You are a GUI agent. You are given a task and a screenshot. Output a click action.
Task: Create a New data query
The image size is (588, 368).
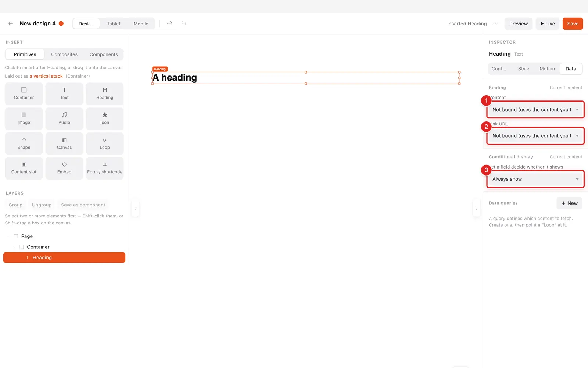click(x=569, y=203)
